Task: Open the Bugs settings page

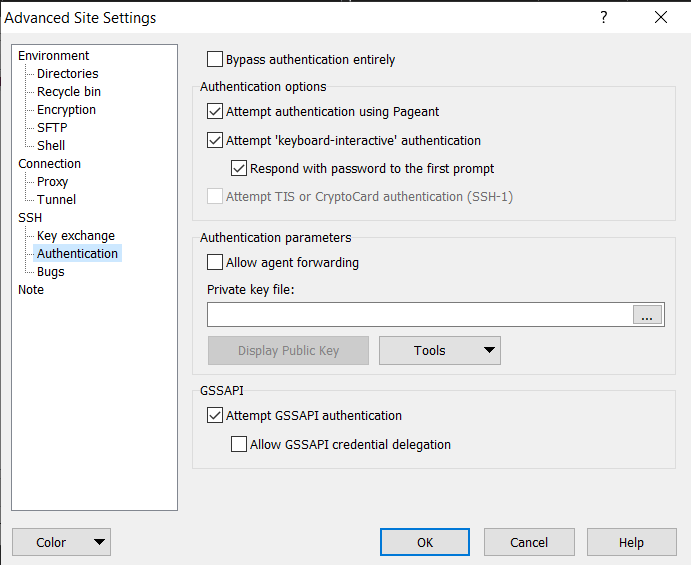Action: [x=51, y=272]
